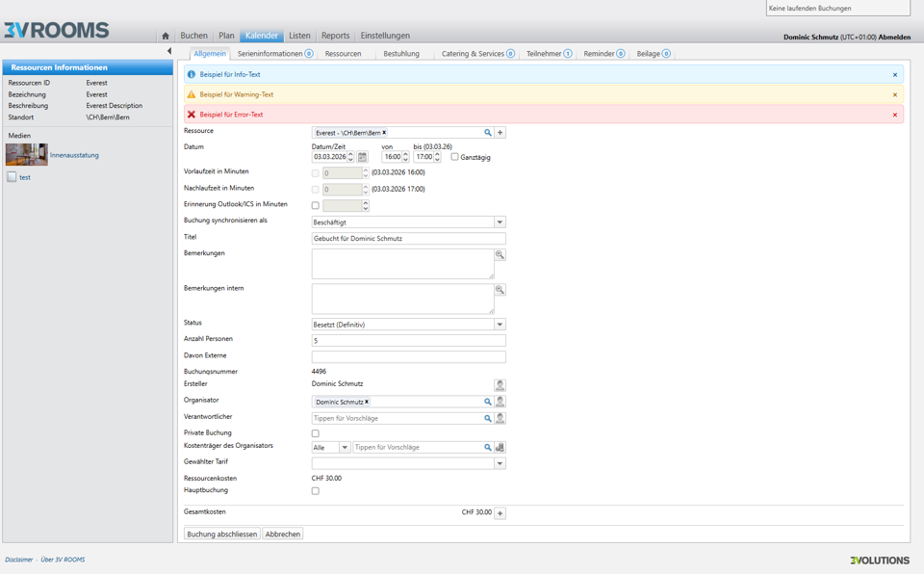Click the person icon next to Ersteller
Image resolution: width=924 pixels, height=574 pixels.
(x=500, y=385)
